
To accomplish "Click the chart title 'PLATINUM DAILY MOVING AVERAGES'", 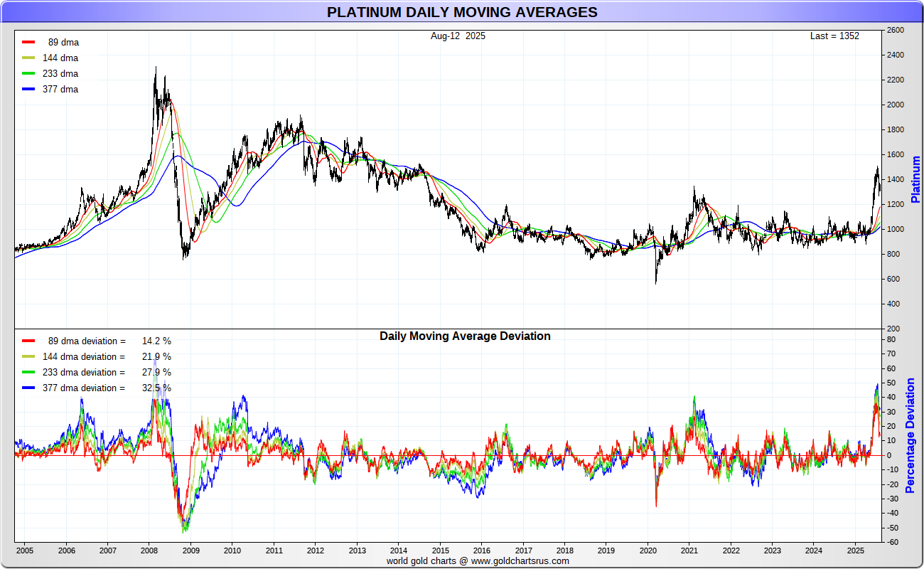I will (462, 12).
